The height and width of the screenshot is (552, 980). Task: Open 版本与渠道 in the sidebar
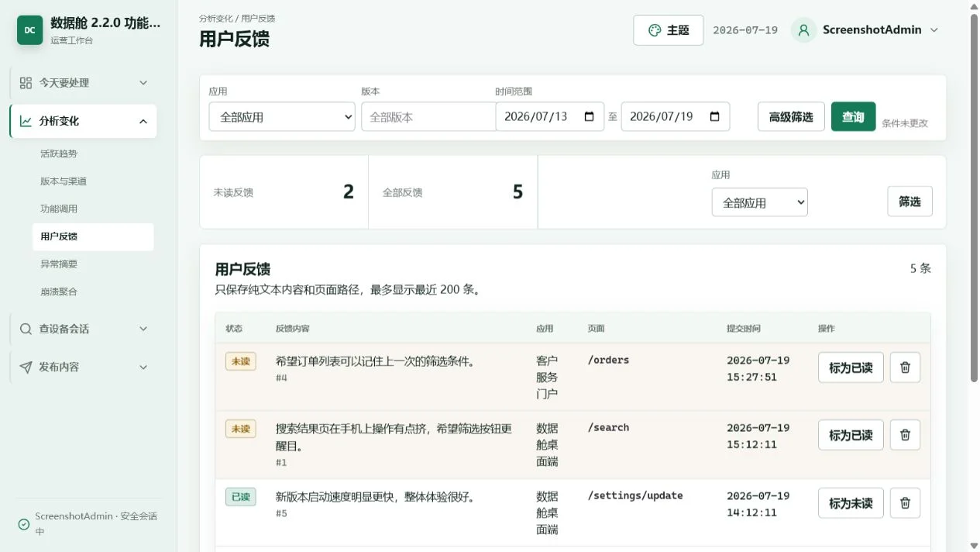coord(93,181)
